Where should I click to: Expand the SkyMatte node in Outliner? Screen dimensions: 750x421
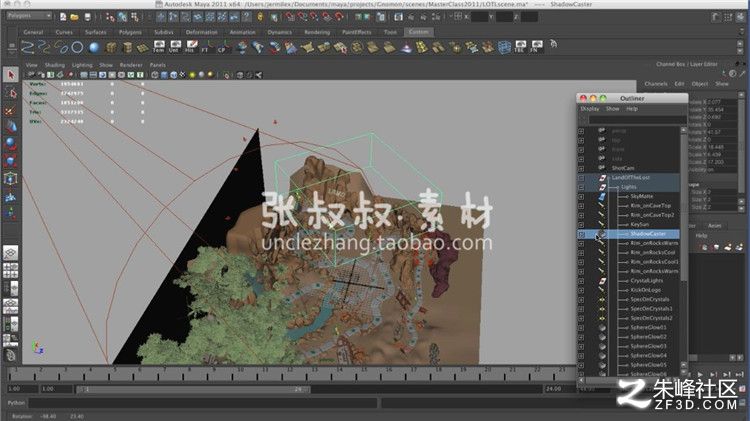tap(581, 196)
